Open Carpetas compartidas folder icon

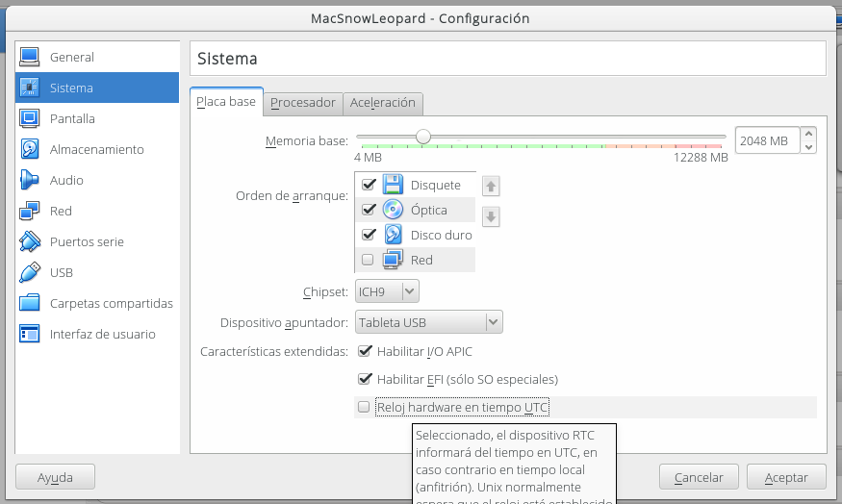point(30,303)
